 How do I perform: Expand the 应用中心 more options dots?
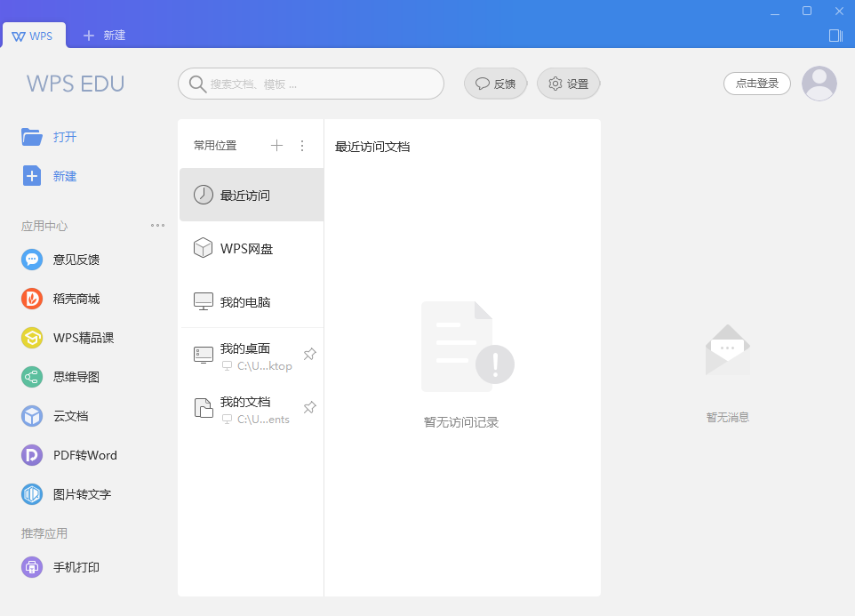tap(157, 226)
